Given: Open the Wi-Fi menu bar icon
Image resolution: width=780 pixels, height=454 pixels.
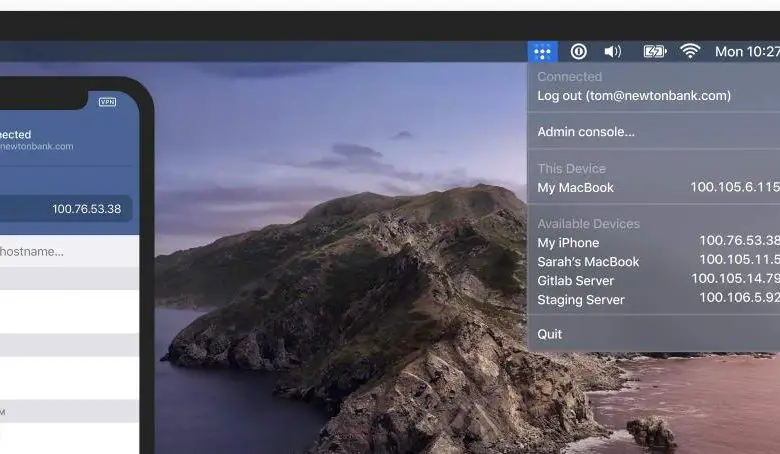Looking at the screenshot, I should coord(690,51).
